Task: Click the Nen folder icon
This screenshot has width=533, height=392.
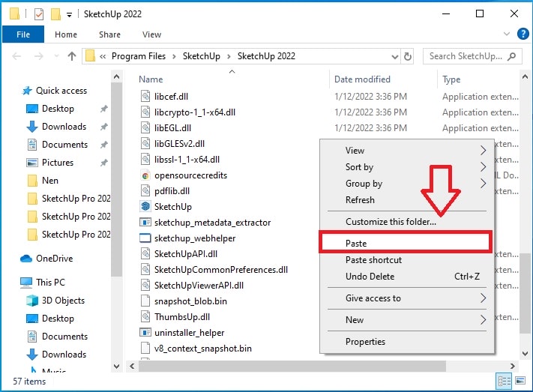Action: pos(32,180)
